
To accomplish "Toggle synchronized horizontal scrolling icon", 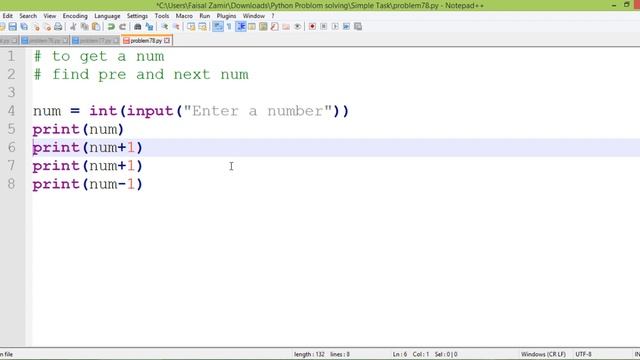I will 202,27.
